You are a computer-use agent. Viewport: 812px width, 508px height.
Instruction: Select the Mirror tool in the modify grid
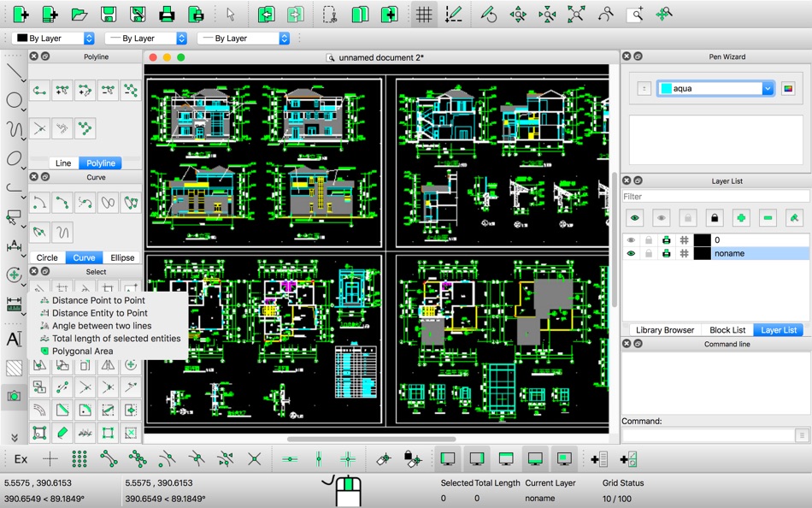click(x=108, y=365)
